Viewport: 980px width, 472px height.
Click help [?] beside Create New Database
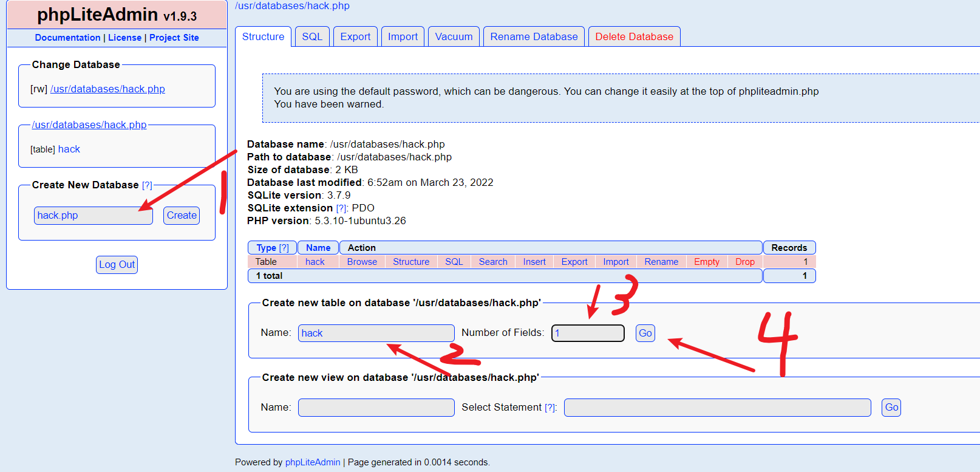147,185
